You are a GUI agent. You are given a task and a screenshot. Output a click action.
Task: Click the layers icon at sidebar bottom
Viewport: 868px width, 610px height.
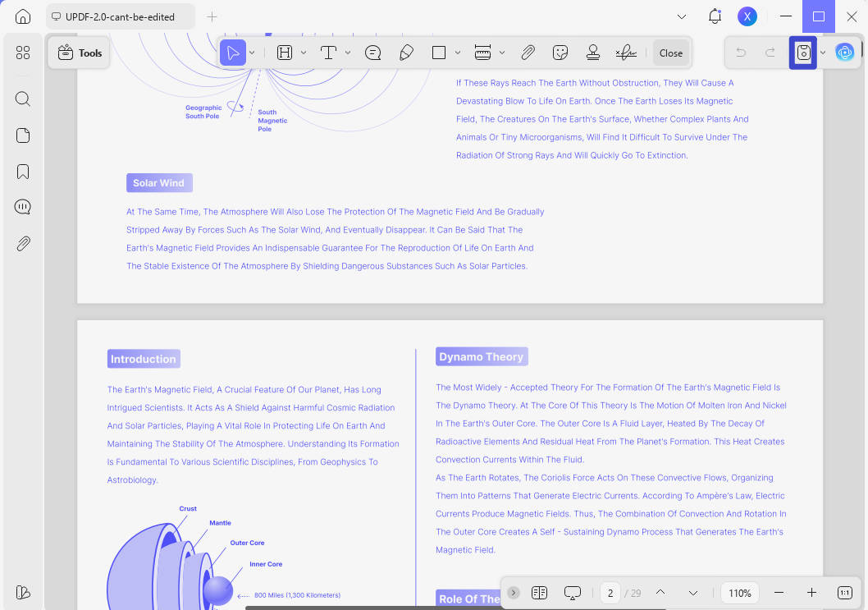coord(23,592)
